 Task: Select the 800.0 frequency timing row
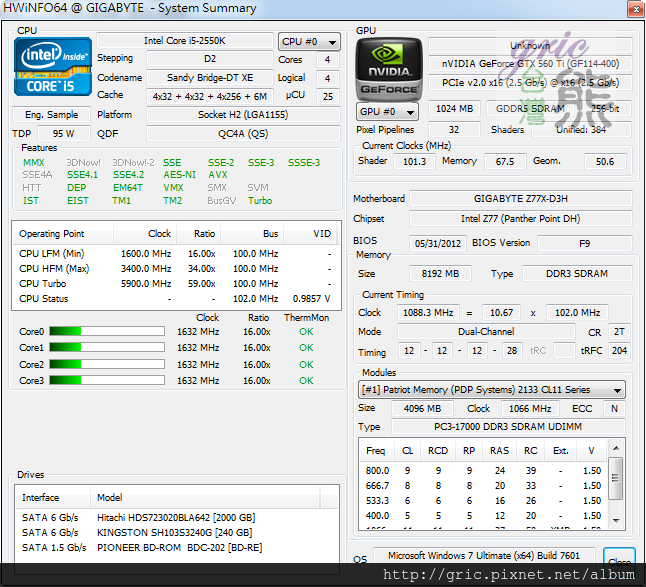[x=483, y=470]
